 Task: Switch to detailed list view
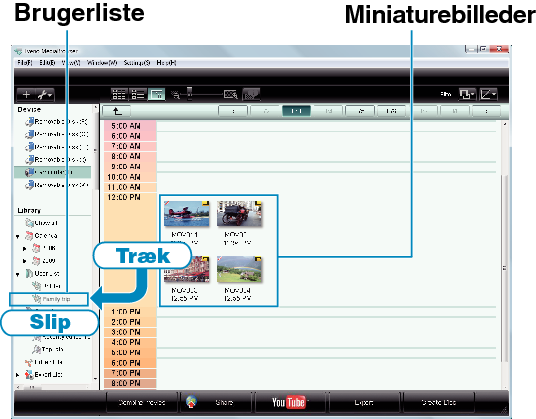(138, 94)
